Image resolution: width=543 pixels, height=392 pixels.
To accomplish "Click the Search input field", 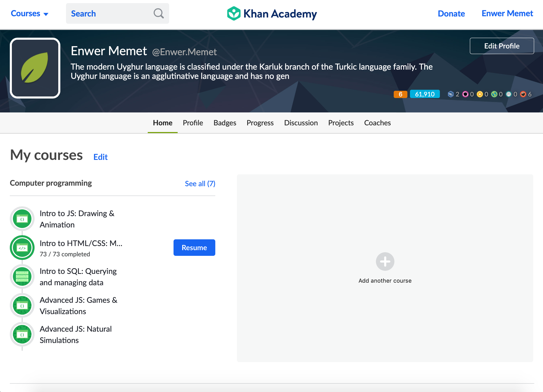I will (x=117, y=13).
